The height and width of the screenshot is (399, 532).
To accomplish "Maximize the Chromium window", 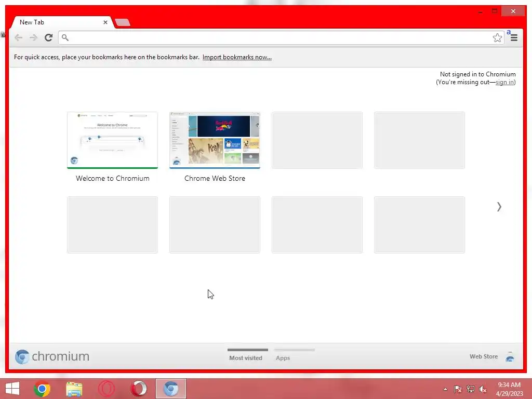I will (x=495, y=11).
